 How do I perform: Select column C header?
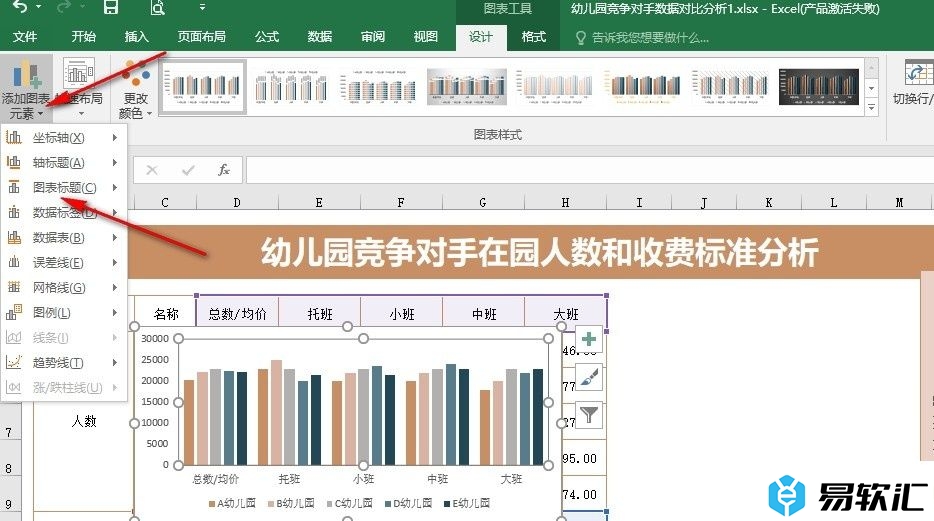point(165,202)
